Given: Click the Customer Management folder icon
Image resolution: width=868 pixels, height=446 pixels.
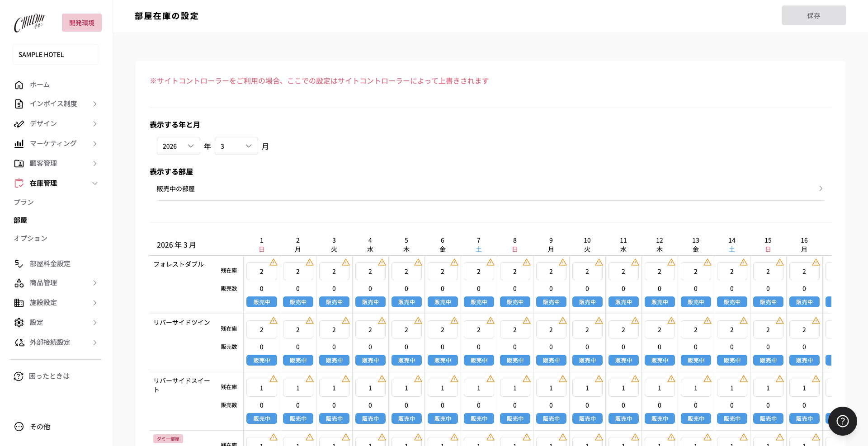Looking at the screenshot, I should (19, 164).
